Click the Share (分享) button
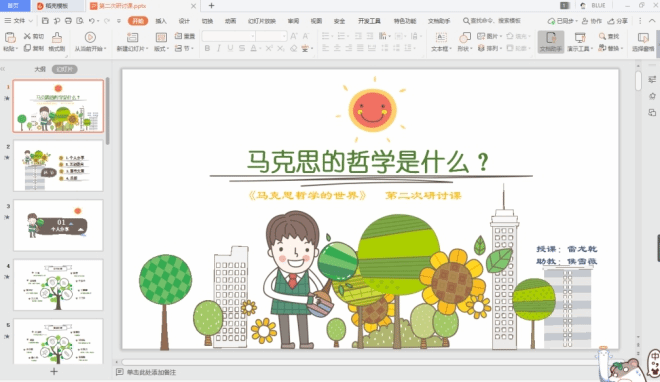 (x=617, y=21)
